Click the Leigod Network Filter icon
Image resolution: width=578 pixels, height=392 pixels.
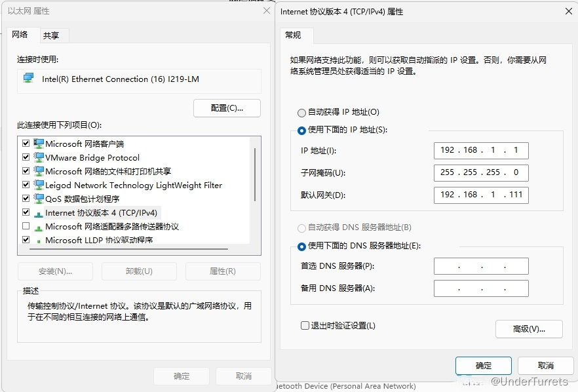click(39, 185)
